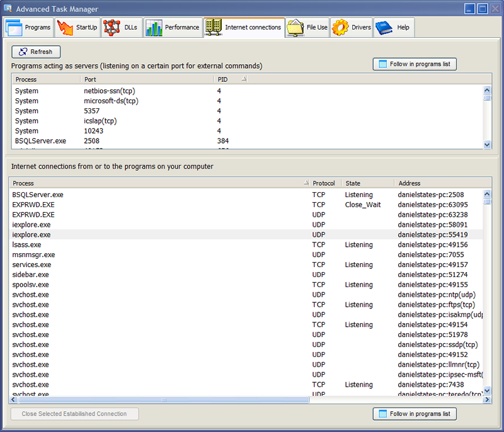Screen dimensions: 504x432
Task: Click the bottom Follow in programs list button
Action: coord(414,414)
